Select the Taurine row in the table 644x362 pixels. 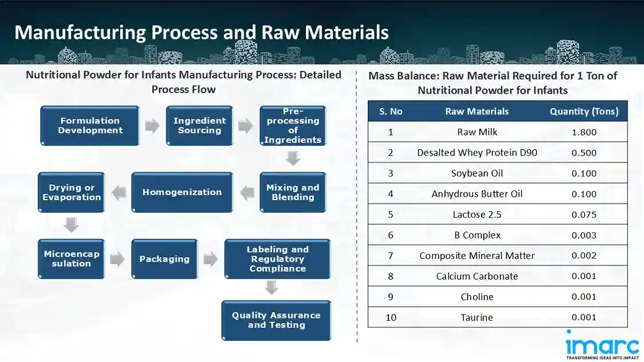476,317
